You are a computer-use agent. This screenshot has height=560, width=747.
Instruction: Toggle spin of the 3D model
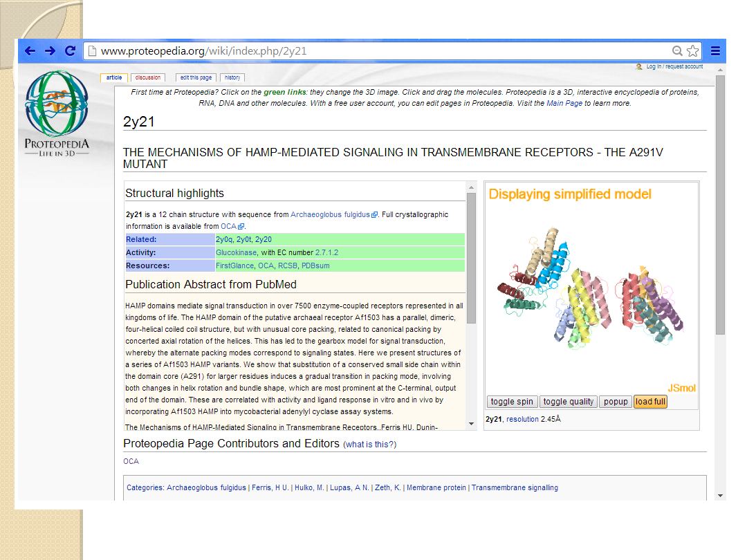512,402
